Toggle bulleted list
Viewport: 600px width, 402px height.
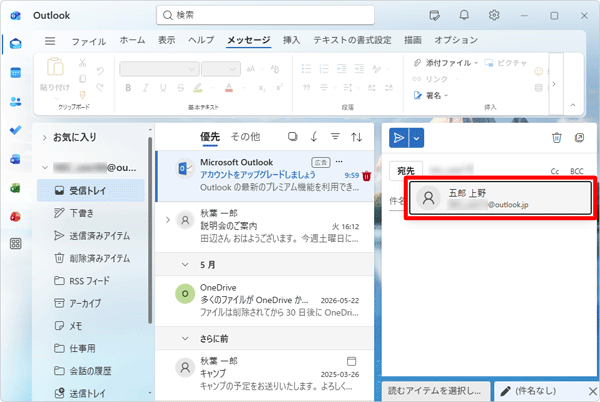307,69
